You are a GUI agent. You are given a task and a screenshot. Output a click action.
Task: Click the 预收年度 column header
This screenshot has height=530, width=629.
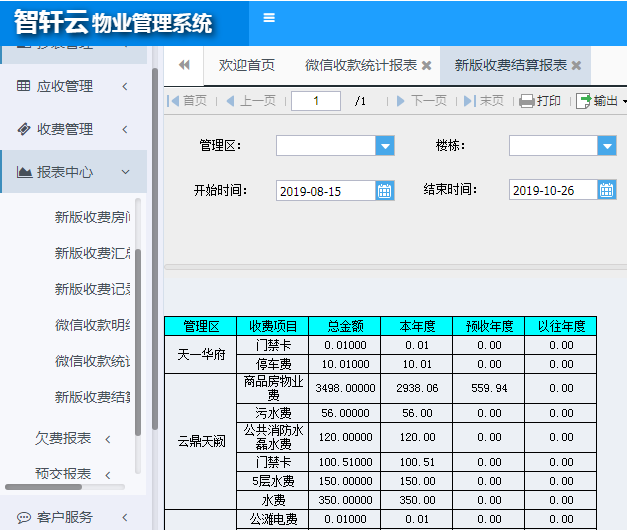pyautogui.click(x=489, y=326)
